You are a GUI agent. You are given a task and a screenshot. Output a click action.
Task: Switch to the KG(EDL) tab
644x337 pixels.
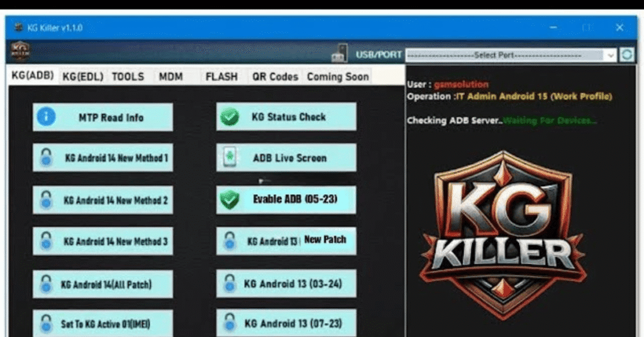82,77
